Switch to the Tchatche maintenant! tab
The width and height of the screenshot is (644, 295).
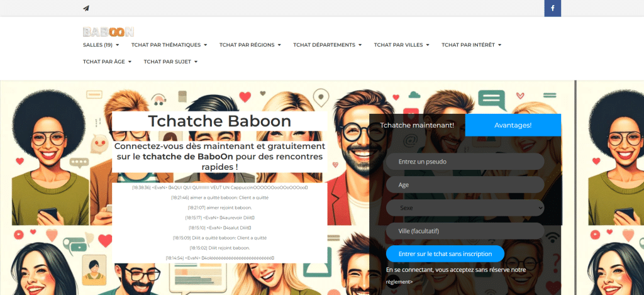[418, 125]
